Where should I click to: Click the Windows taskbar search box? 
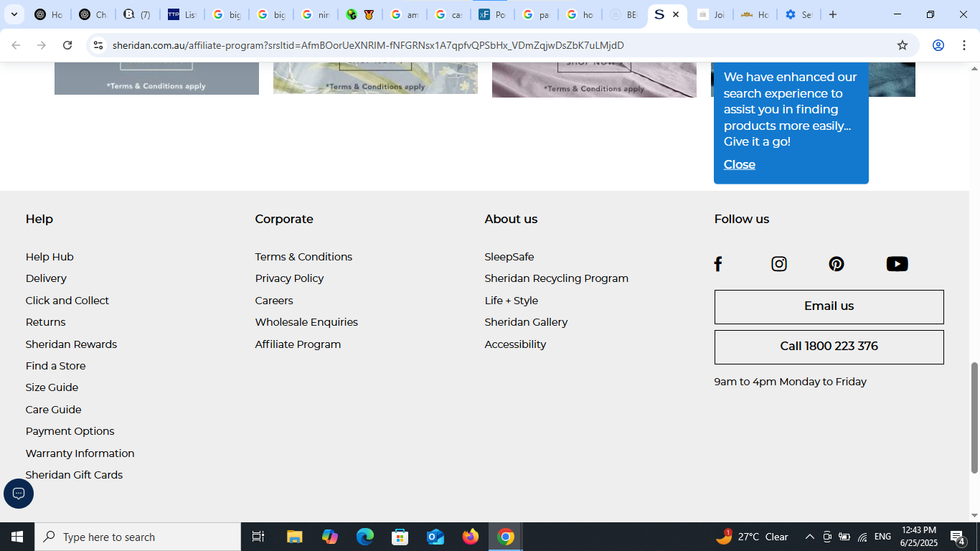(x=138, y=537)
